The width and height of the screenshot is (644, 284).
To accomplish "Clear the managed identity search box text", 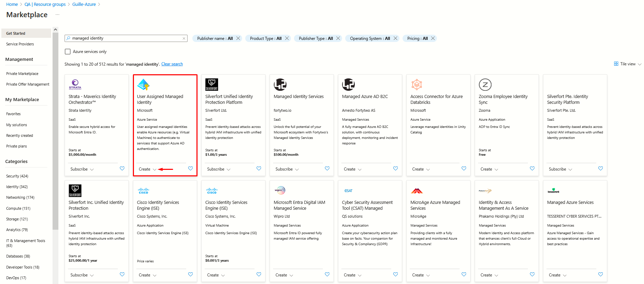I will 184,39.
